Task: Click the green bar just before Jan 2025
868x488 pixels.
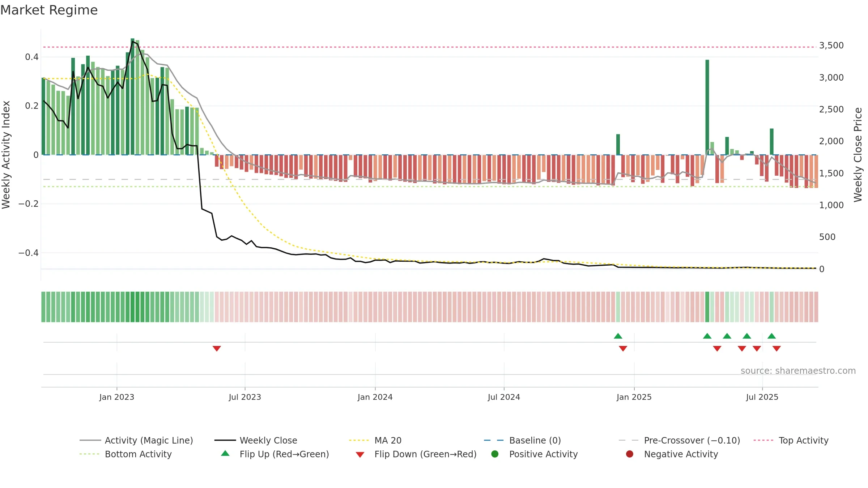Action: (618, 145)
